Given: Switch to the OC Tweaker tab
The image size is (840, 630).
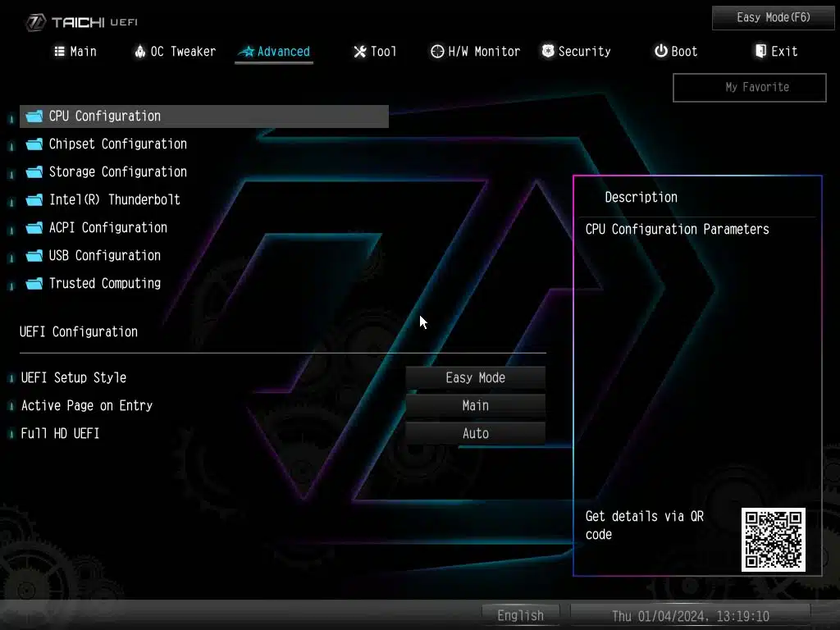Looking at the screenshot, I should [174, 51].
